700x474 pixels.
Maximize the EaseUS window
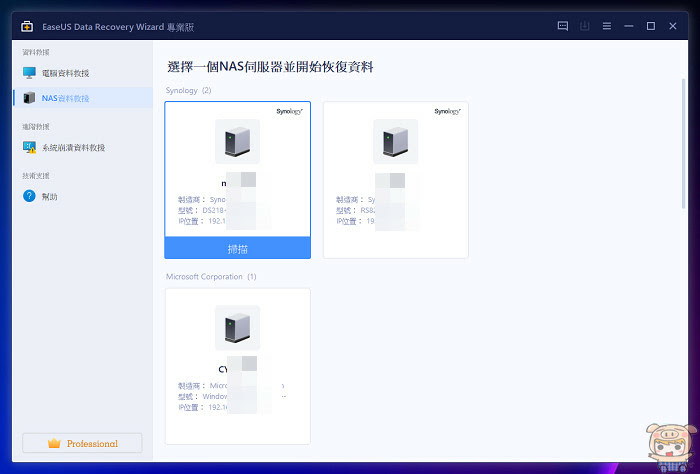click(x=650, y=26)
